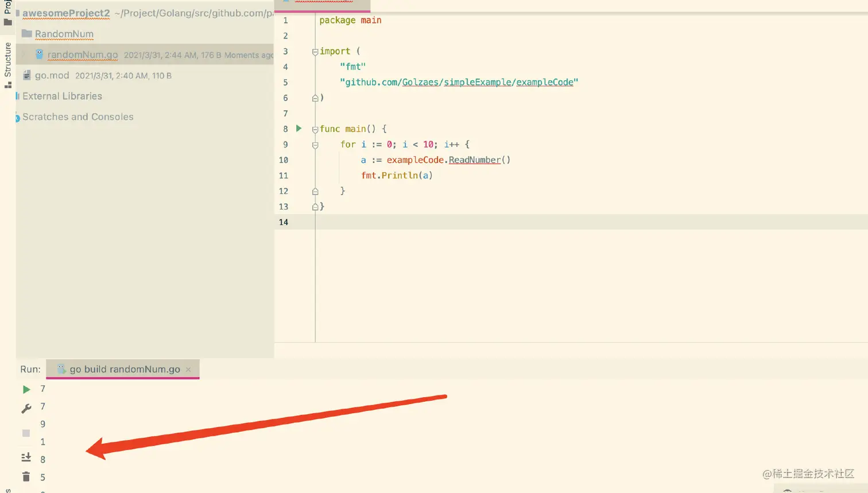868x493 pixels.
Task: Click the output value 5 in the Run console
Action: 42,477
